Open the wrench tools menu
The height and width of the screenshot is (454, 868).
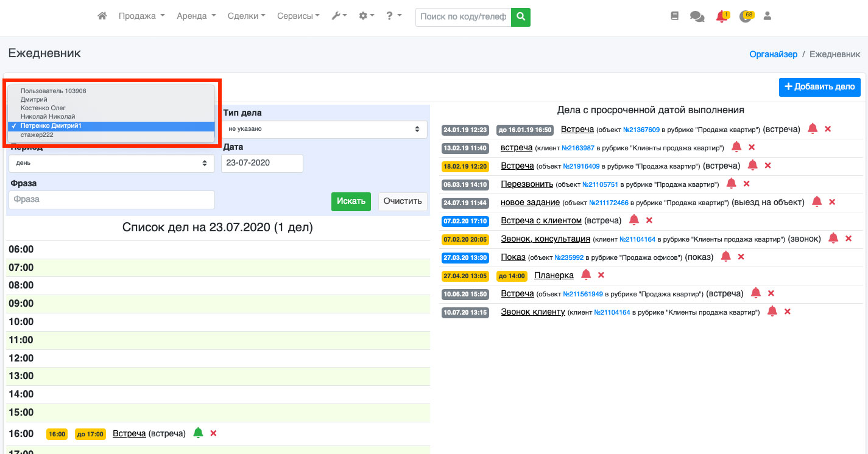[339, 16]
